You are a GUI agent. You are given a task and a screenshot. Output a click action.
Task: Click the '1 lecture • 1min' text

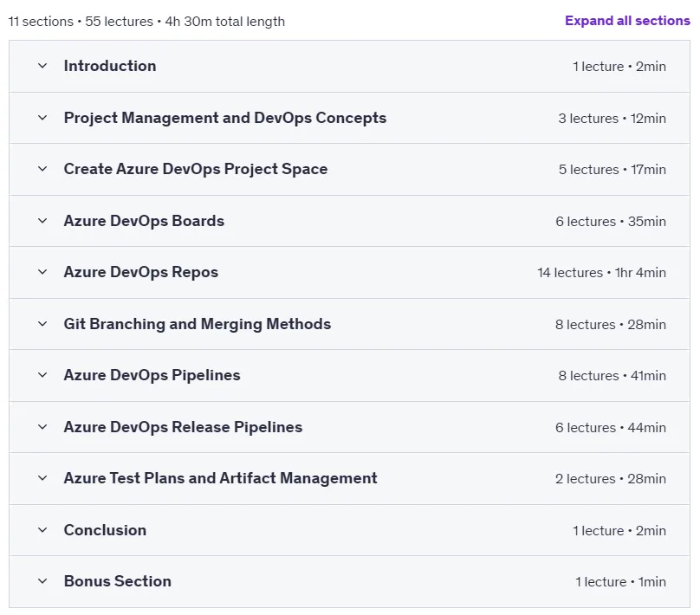[620, 582]
